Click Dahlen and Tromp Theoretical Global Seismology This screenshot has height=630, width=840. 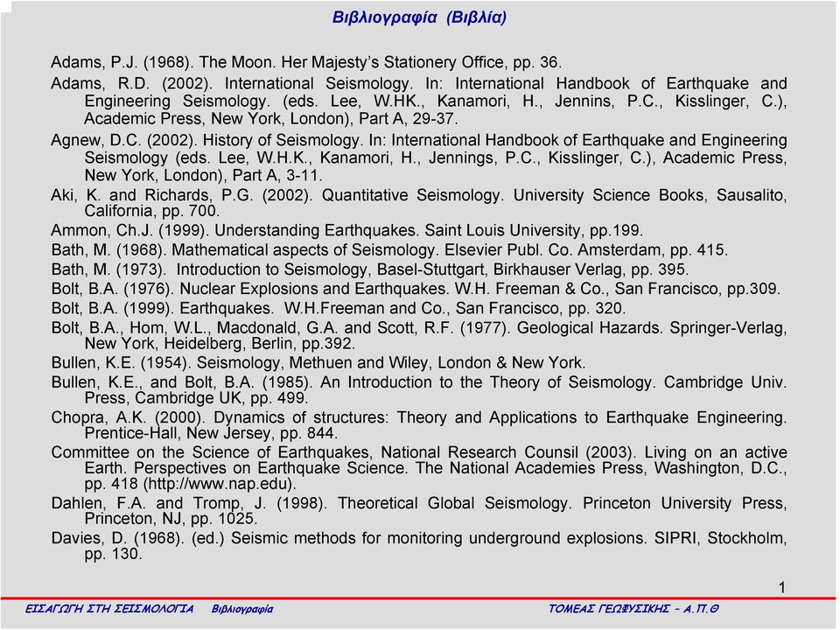[419, 511]
